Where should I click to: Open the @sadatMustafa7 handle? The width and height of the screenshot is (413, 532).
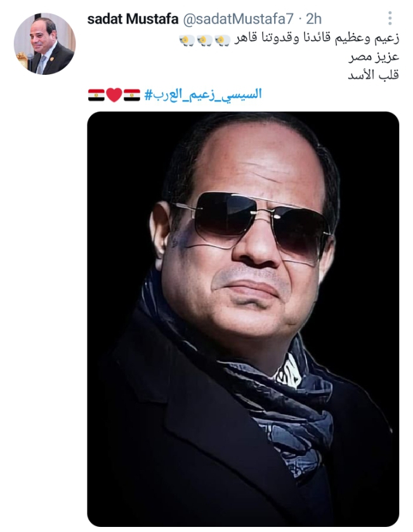click(239, 19)
